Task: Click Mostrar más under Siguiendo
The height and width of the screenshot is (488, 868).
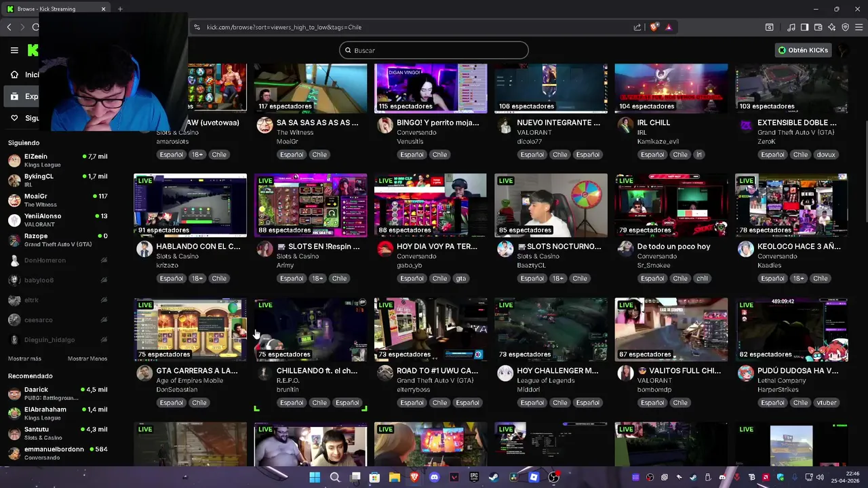Action: click(x=24, y=359)
